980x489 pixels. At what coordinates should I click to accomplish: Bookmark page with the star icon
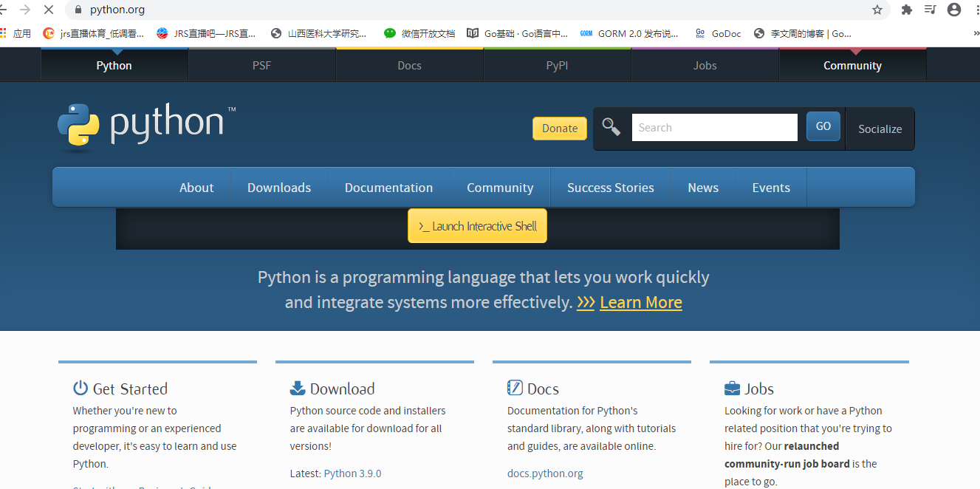click(x=877, y=10)
